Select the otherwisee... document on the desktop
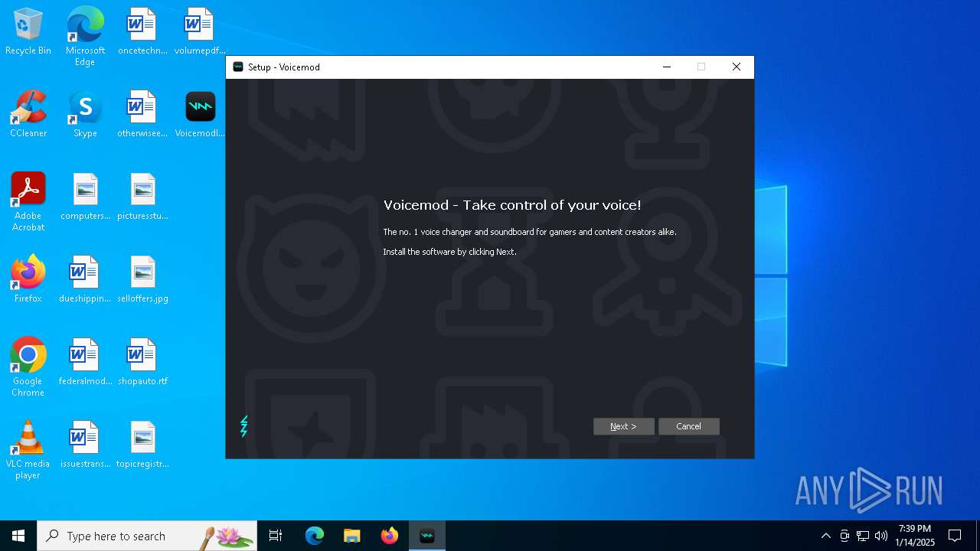Image resolution: width=980 pixels, height=551 pixels. click(142, 115)
